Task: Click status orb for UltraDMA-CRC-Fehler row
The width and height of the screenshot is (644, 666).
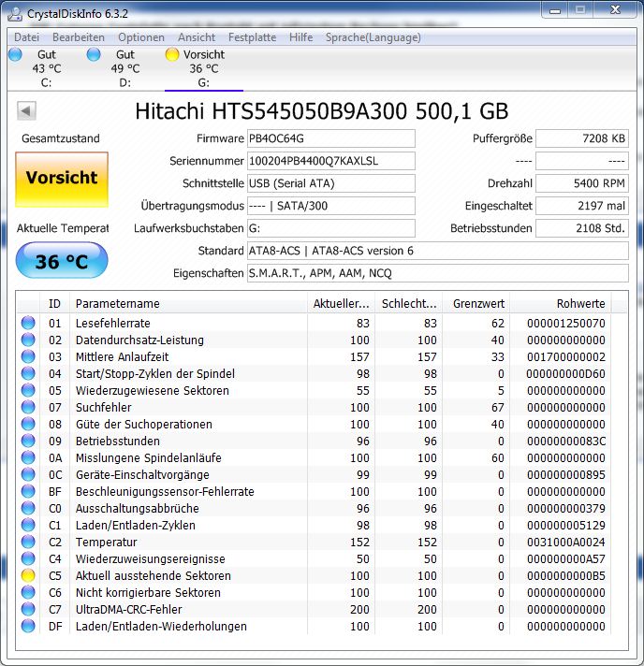Action: point(28,610)
